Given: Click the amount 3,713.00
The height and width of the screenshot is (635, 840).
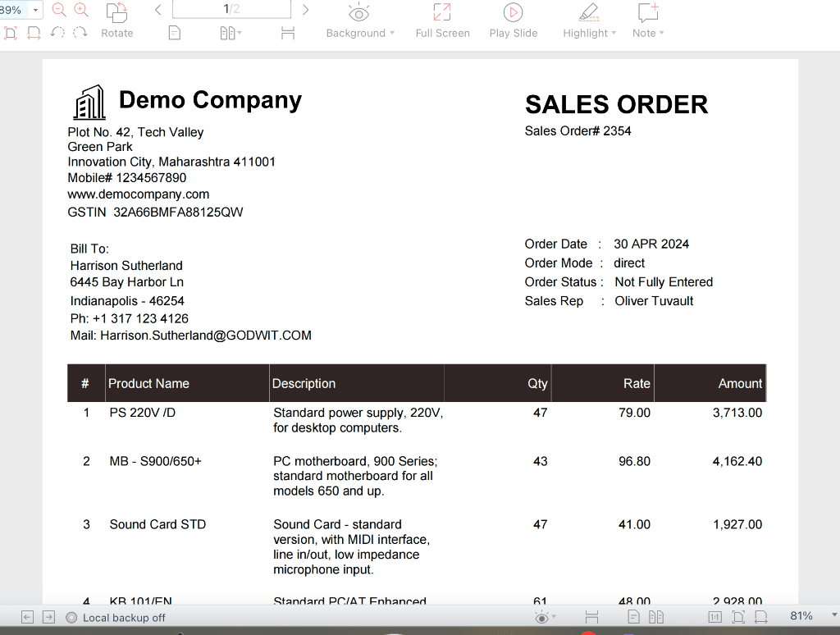Looking at the screenshot, I should tap(737, 413).
